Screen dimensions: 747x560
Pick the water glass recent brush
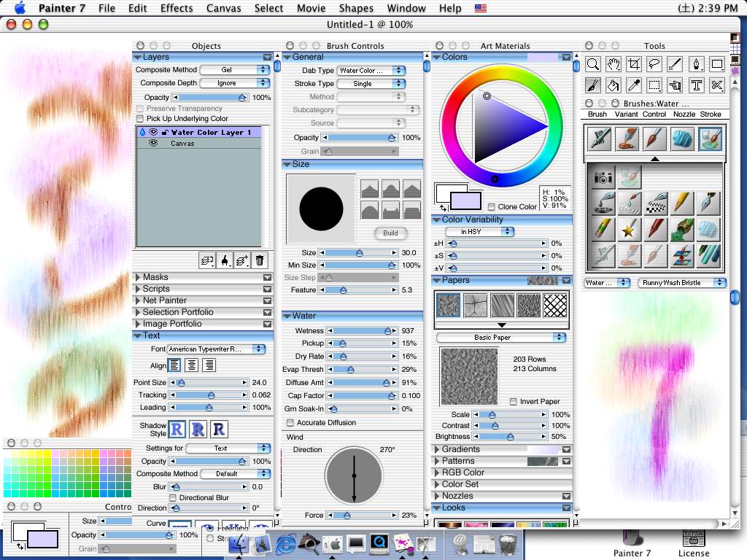point(710,139)
